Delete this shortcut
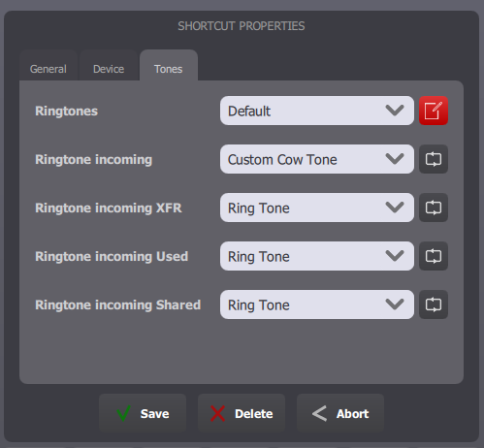The width and height of the screenshot is (484, 448). (242, 413)
